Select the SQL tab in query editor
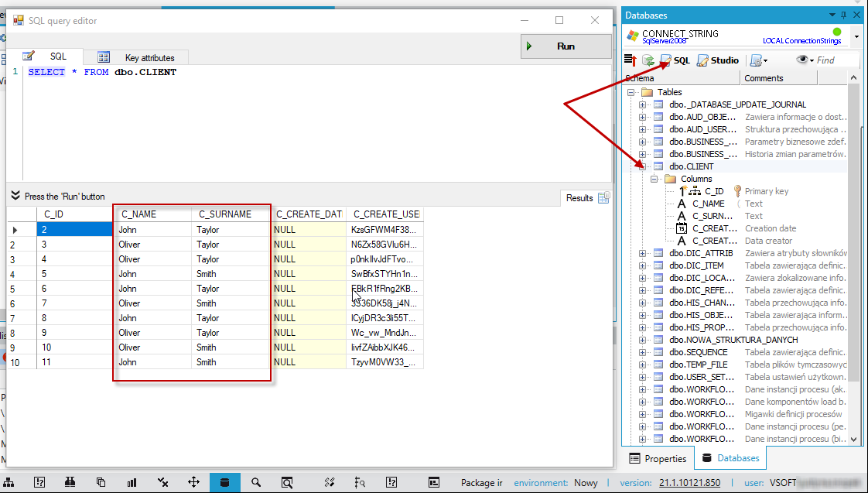The image size is (868, 493). [45, 56]
